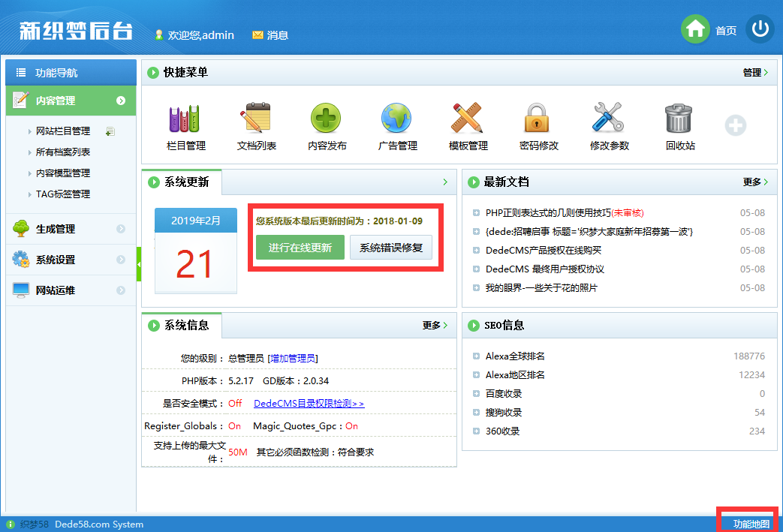The height and width of the screenshot is (532, 783).
Task: Click the 修改参数 wrench icon
Action: tap(609, 119)
